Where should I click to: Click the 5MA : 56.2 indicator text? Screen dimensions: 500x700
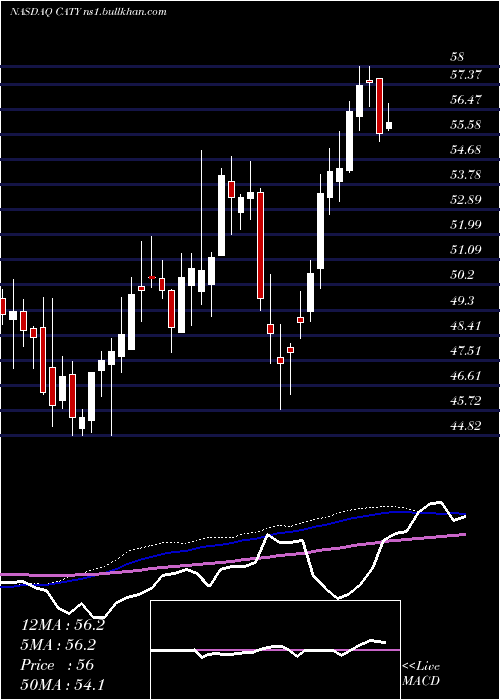[59, 645]
